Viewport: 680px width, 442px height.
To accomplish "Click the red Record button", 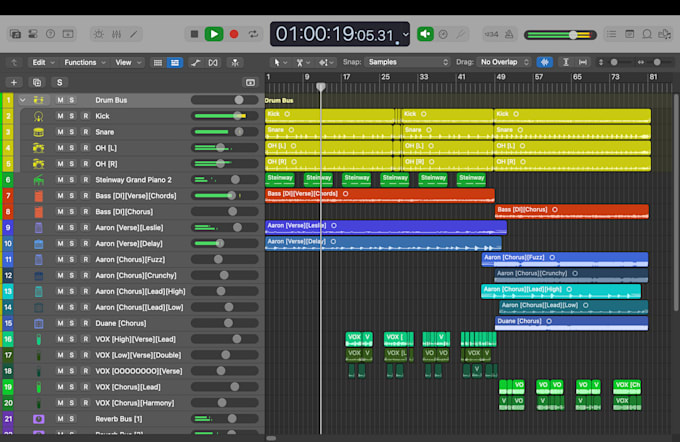I will click(x=234, y=34).
